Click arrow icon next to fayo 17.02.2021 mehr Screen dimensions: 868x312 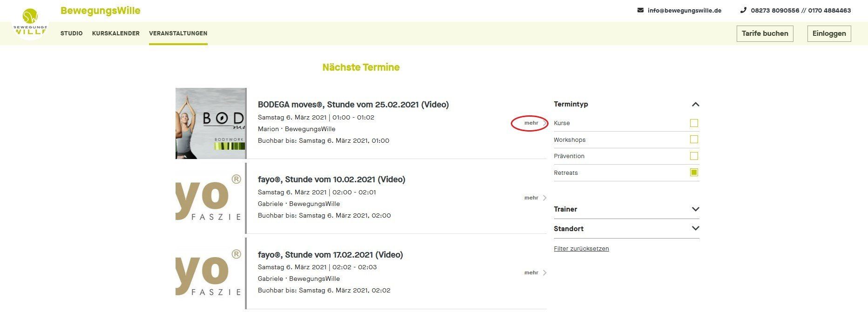(545, 273)
